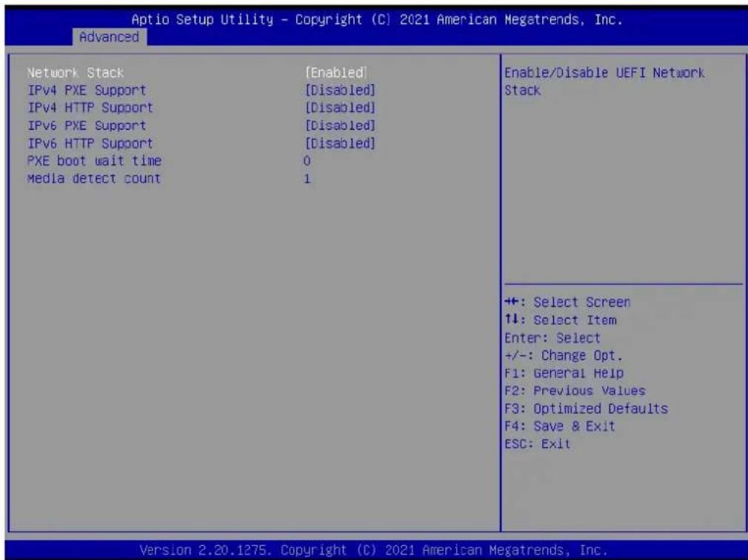Select the IPv4 PXE Support label

pos(87,90)
